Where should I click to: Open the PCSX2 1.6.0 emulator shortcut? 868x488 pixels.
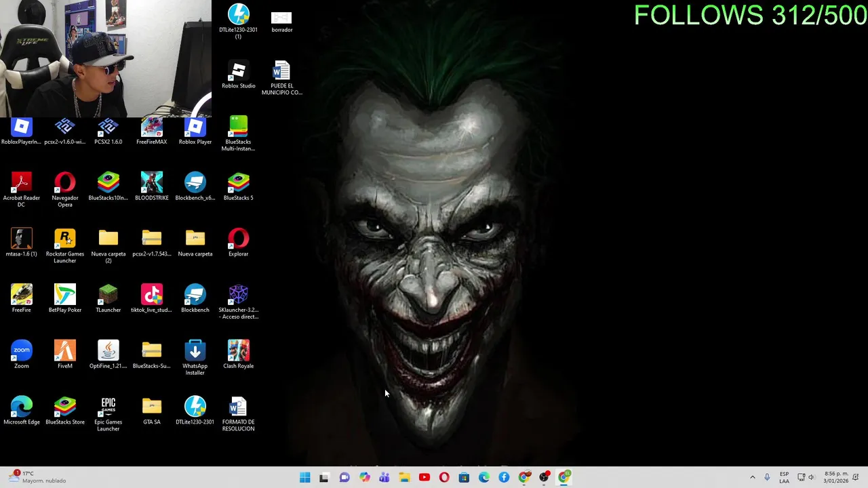108,131
